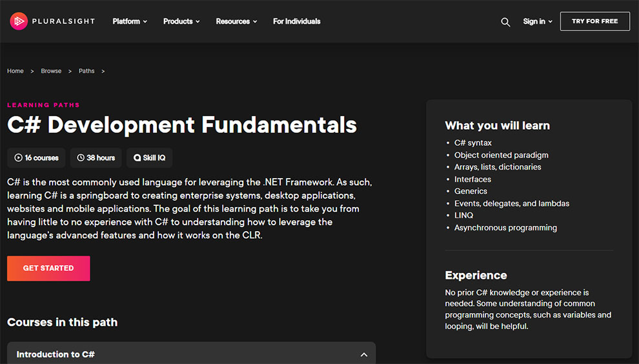
Task: Click 'Events, delegates, and lambdas' item
Action: 512,203
